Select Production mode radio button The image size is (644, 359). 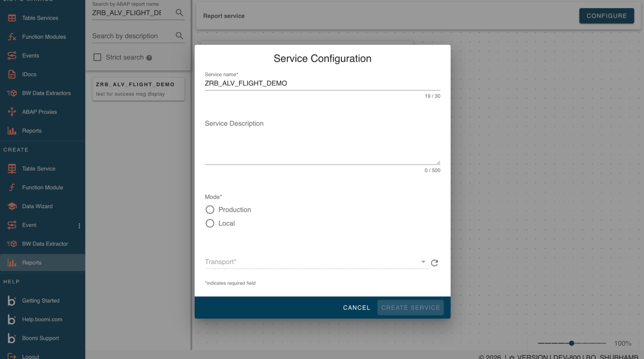(x=210, y=210)
